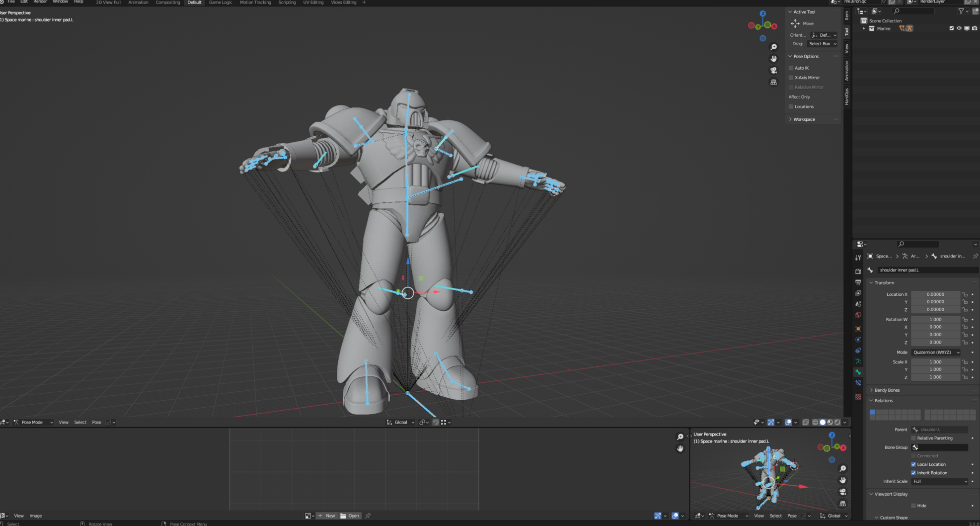This screenshot has width=980, height=526.
Task: Enable the Auto IK checkbox
Action: tap(791, 68)
